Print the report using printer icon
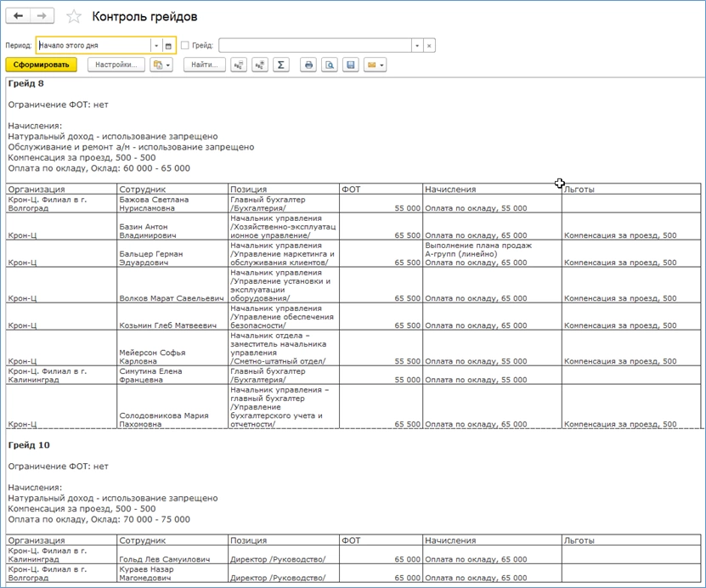Viewport: 706px width, 588px height. [x=308, y=65]
